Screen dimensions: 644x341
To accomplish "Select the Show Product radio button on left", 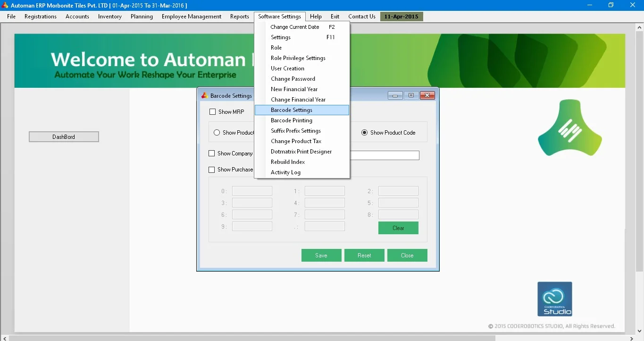I will tap(217, 133).
